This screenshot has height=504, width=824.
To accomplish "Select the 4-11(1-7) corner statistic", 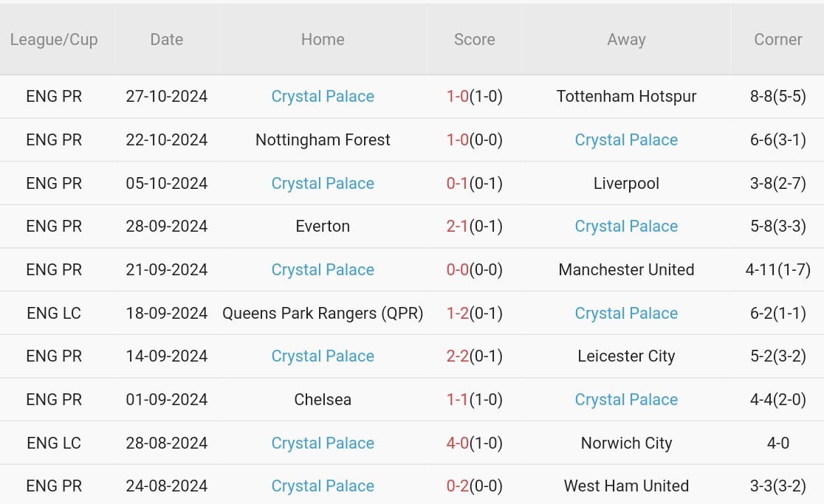I will (777, 270).
